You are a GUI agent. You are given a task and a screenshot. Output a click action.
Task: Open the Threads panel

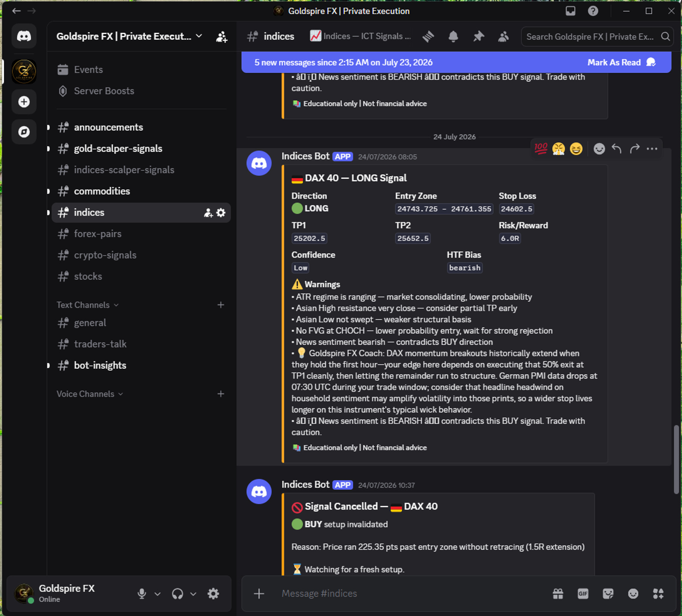428,37
